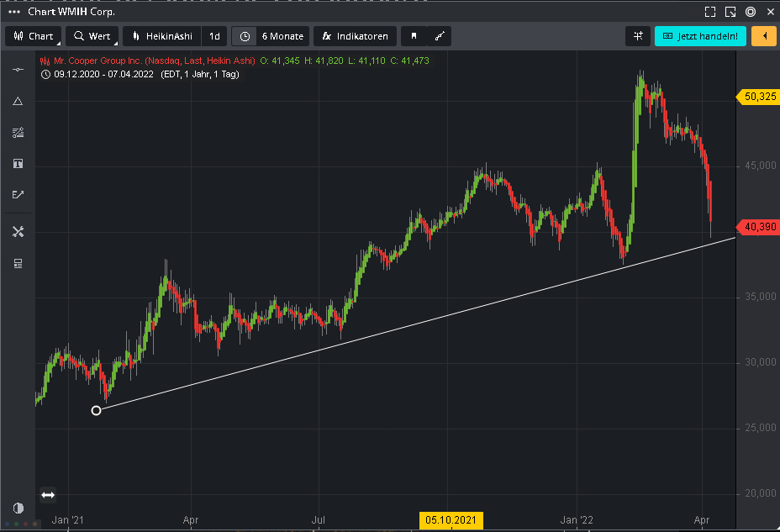The image size is (780, 532).
Task: Expand the HeikinAshi chart type dropdown
Action: point(162,36)
